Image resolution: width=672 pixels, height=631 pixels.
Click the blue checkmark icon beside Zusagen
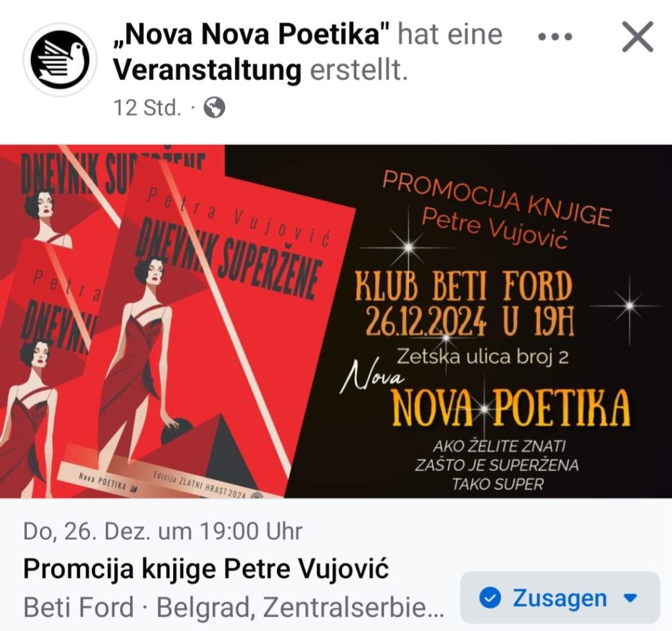click(x=490, y=598)
